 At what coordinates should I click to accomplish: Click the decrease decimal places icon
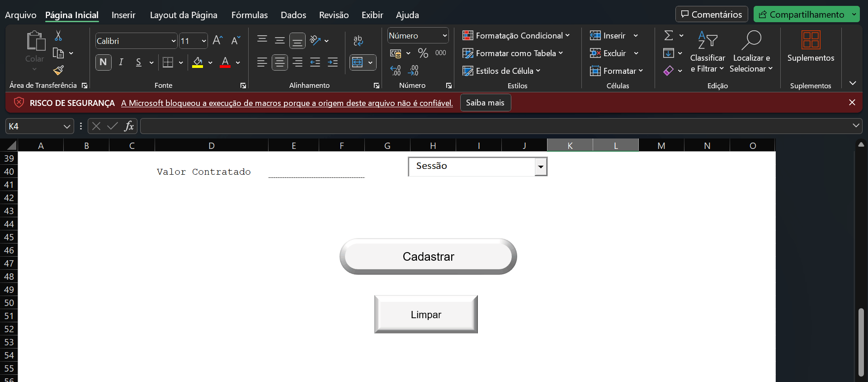pyautogui.click(x=413, y=70)
